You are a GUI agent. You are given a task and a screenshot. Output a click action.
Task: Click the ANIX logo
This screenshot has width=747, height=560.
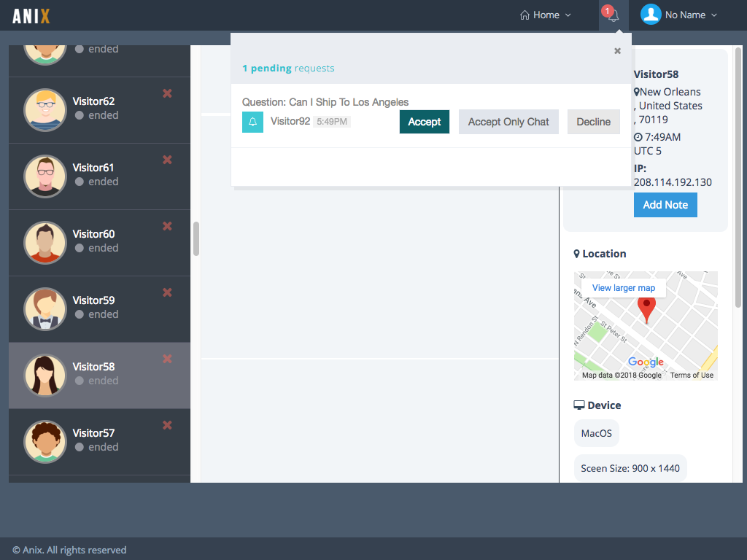point(31,15)
